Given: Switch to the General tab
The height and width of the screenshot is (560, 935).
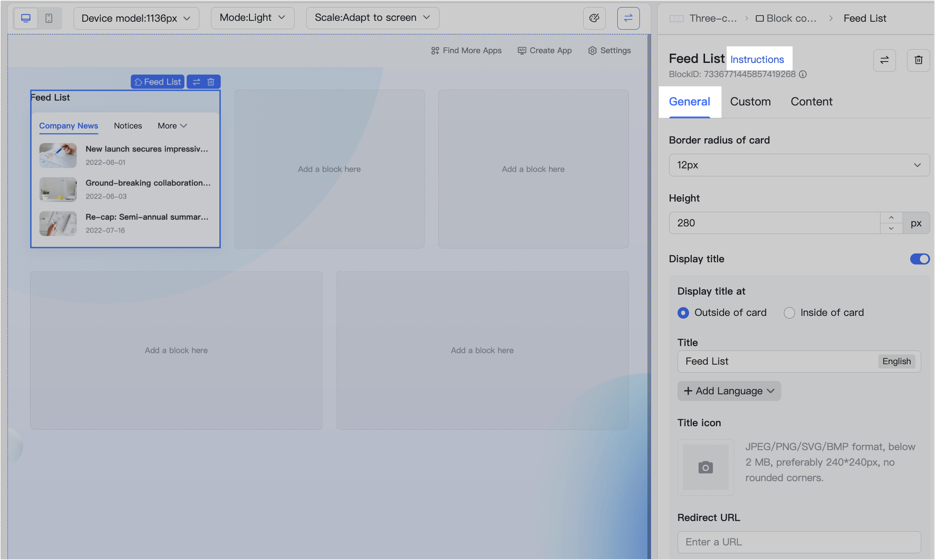Looking at the screenshot, I should (690, 102).
